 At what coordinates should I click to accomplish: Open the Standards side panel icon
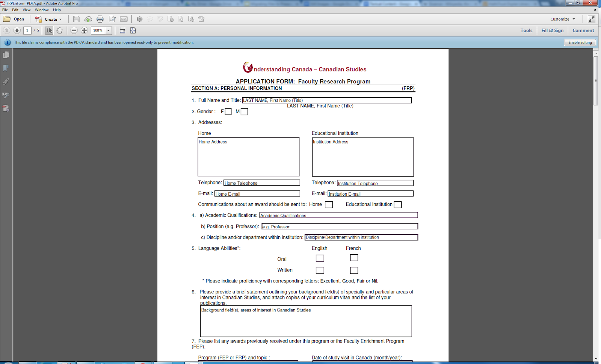(x=6, y=108)
